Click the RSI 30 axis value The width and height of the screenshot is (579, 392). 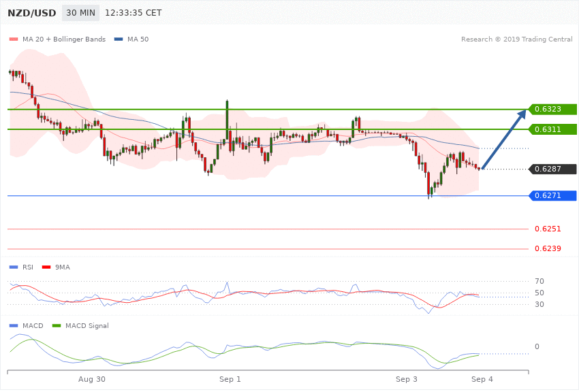tap(539, 304)
